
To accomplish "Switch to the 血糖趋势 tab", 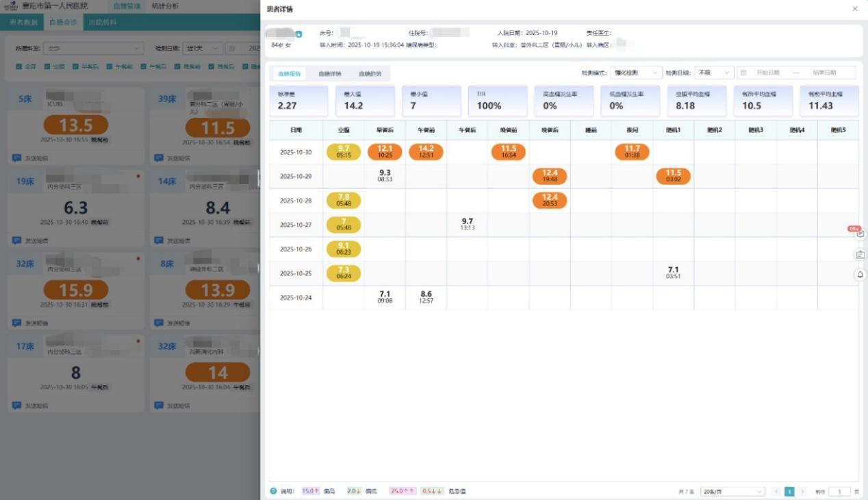I will point(369,73).
